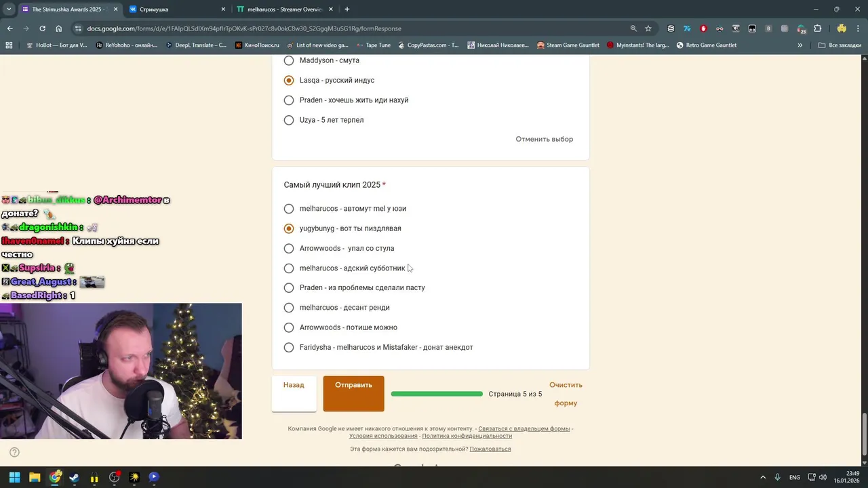Click the streamer webcam overlay

tap(121, 371)
